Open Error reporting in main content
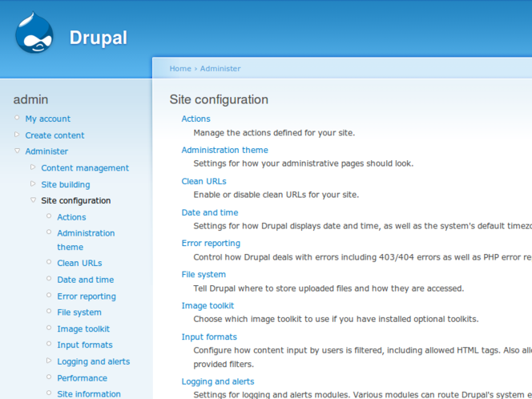This screenshot has width=532, height=399. point(211,243)
